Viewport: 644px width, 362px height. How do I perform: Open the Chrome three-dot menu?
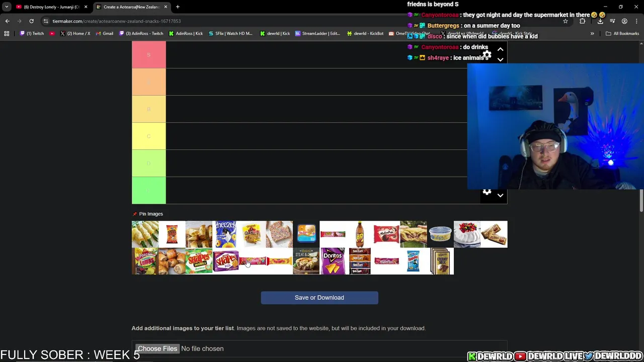click(636, 21)
